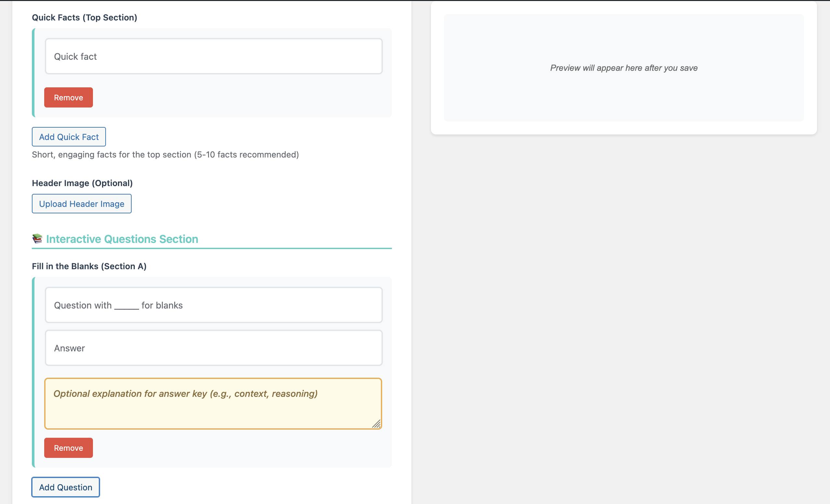This screenshot has height=504, width=830.
Task: Focus the question blanks input field
Action: [214, 305]
